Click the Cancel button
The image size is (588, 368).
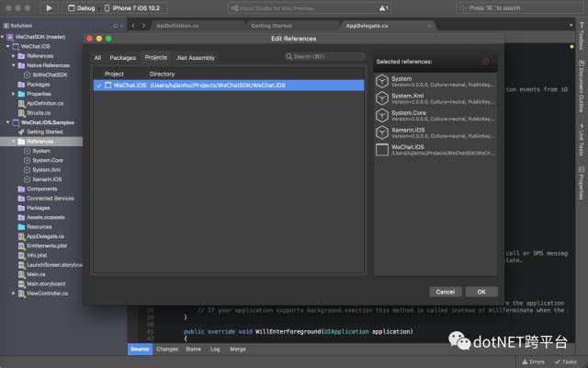[445, 292]
